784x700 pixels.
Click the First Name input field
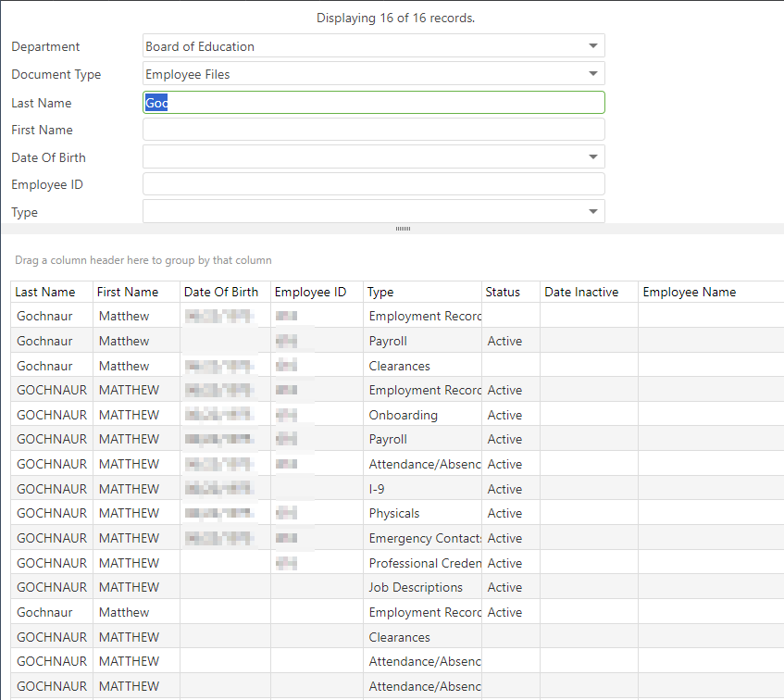[x=373, y=130]
